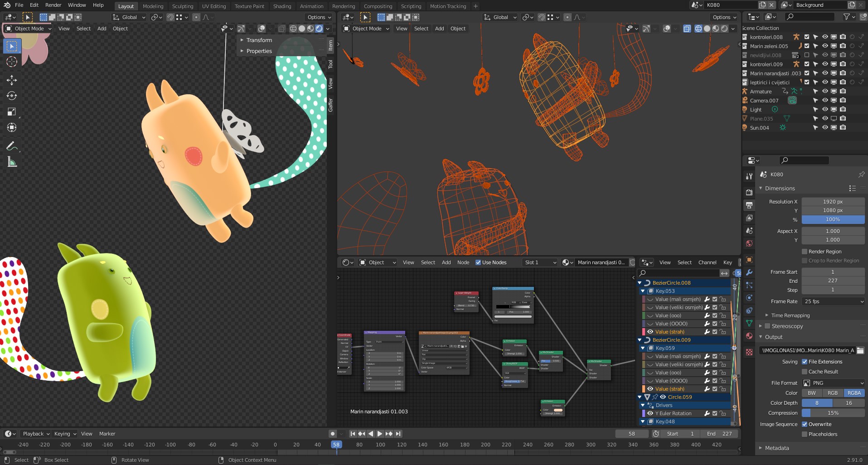Set output color mode to RGB
Viewport: 868px width, 465px height.
[833, 393]
